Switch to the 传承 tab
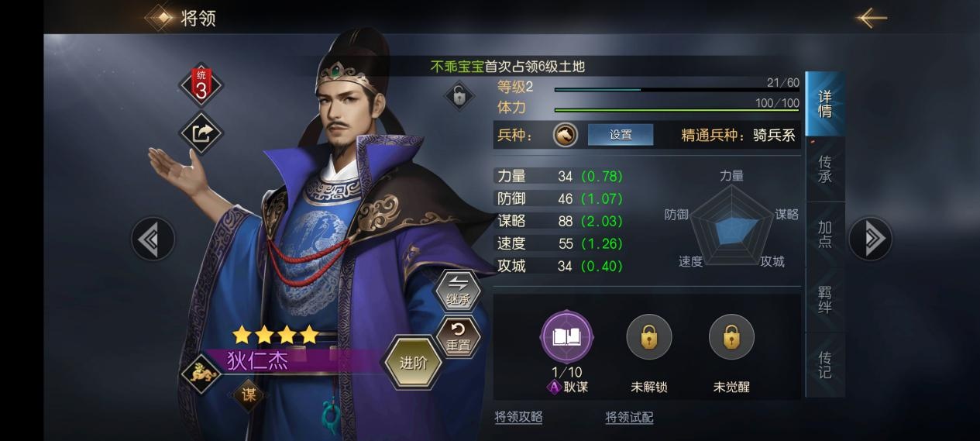 (x=825, y=170)
